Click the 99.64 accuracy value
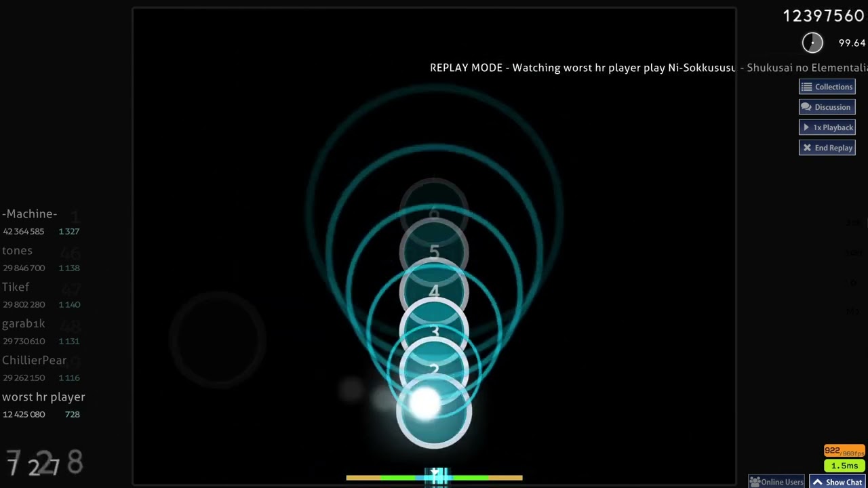Viewport: 868px width, 488px height. pyautogui.click(x=852, y=43)
